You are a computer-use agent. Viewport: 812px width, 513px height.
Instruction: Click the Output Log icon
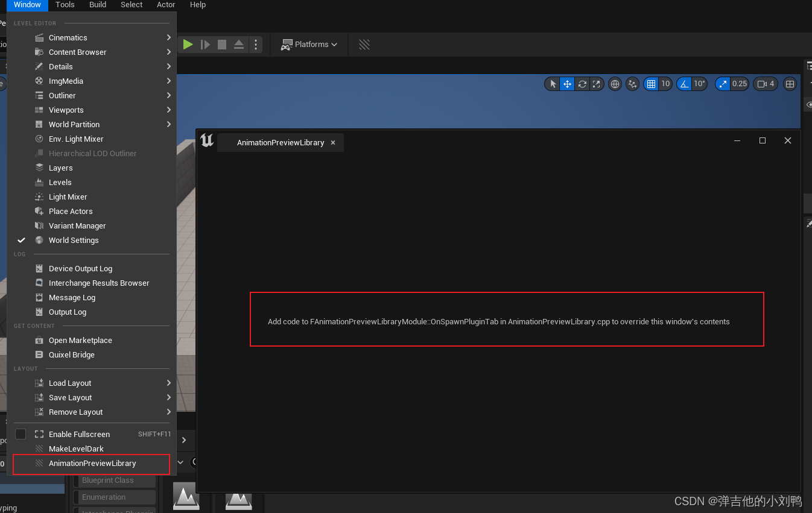point(39,312)
